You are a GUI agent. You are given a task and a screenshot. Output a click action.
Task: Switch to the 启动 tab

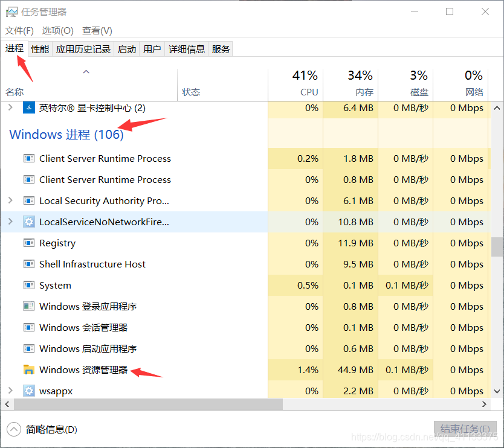pyautogui.click(x=127, y=49)
